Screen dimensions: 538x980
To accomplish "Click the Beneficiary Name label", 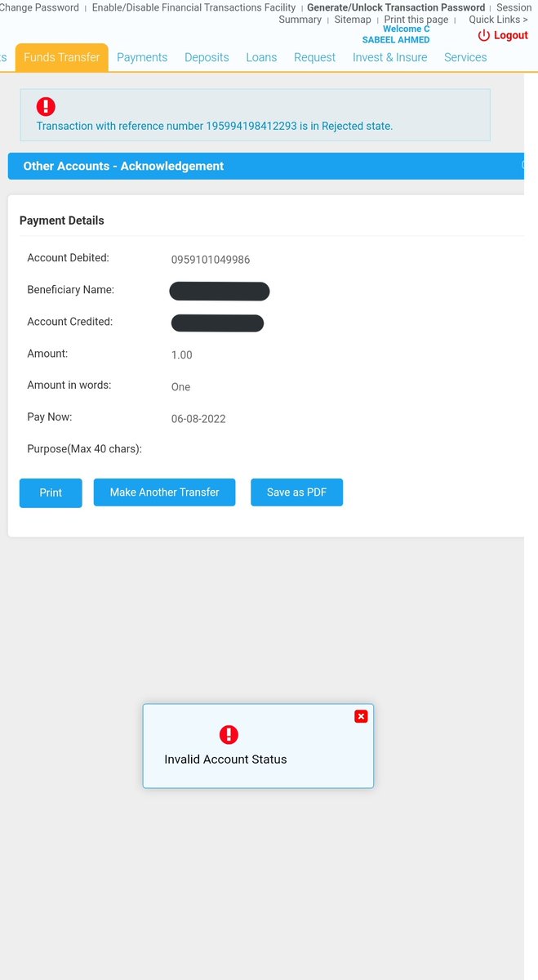I will (71, 290).
